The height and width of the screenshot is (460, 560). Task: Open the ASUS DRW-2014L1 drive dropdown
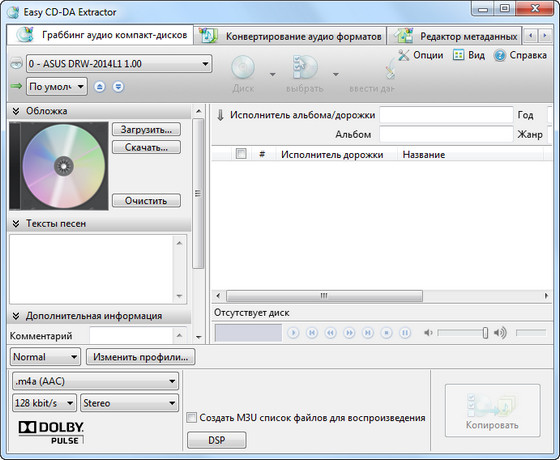119,64
